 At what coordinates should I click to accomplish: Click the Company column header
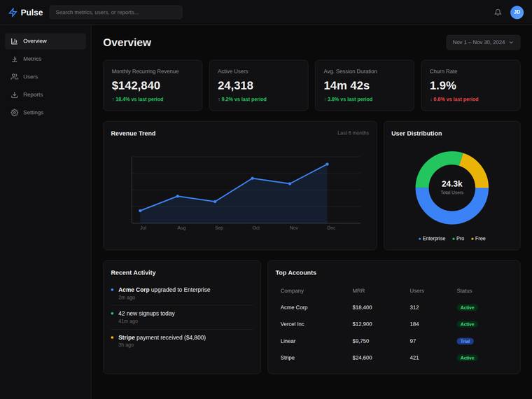[292, 290]
